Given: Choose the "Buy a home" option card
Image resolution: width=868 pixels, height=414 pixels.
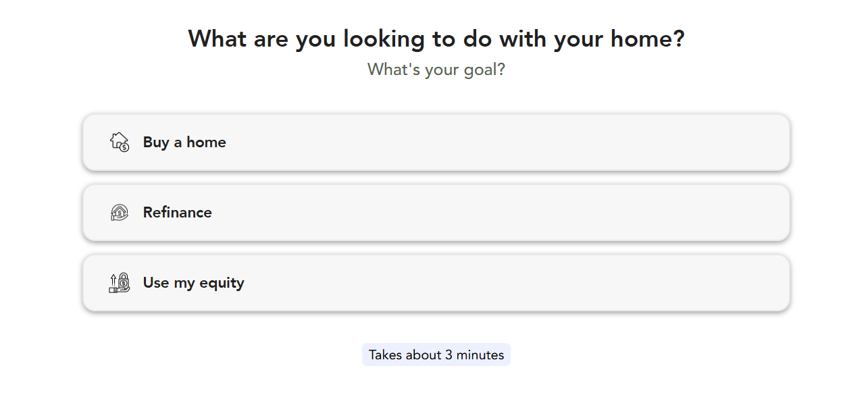Looking at the screenshot, I should 436,143.
